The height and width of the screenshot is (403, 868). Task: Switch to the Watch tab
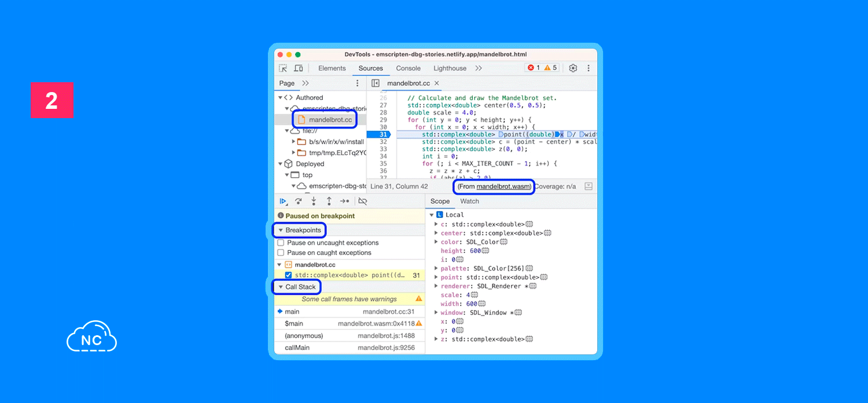469,201
